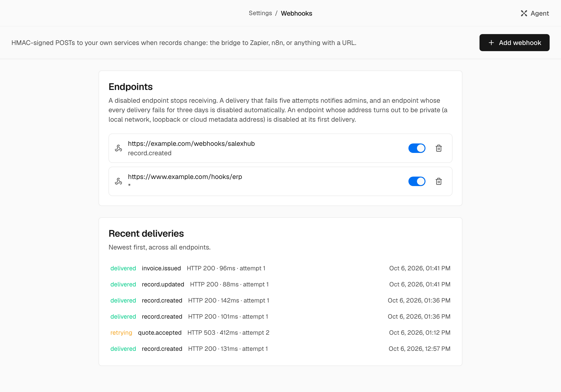Open the https://www.example.com/hooks/erp endpoint
The image size is (561, 392).
pyautogui.click(x=280, y=181)
